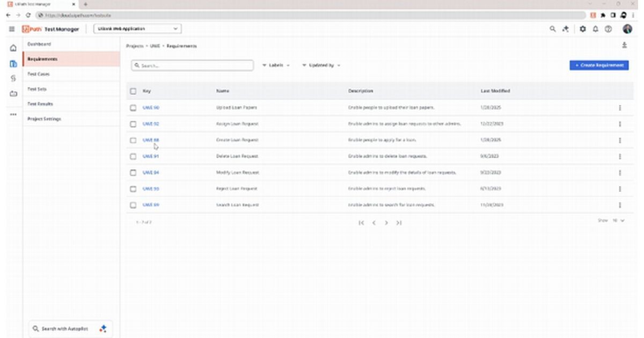Open the Updated by filter dropdown
This screenshot has height=338, width=644.
tap(321, 65)
